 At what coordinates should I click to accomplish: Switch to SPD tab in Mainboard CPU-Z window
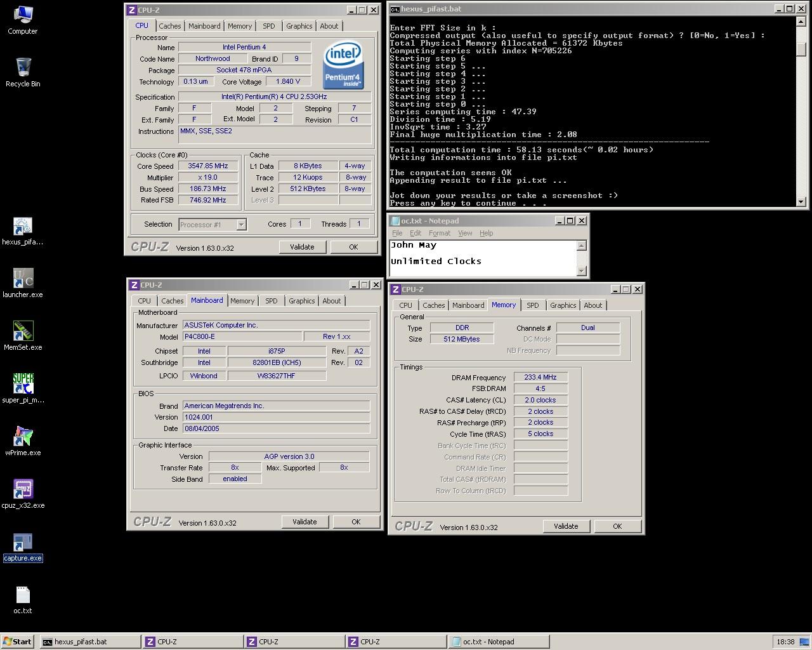[x=272, y=301]
